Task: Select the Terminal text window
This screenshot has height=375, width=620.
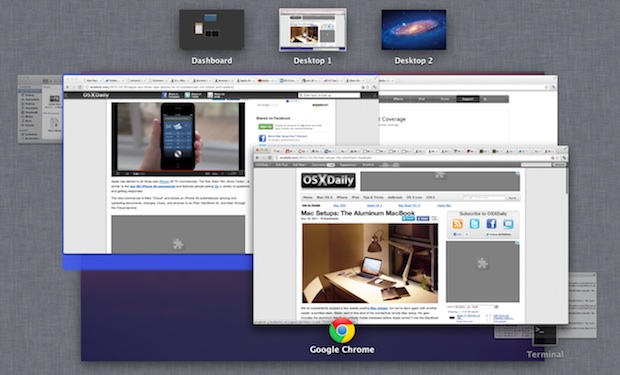Action: [582, 305]
